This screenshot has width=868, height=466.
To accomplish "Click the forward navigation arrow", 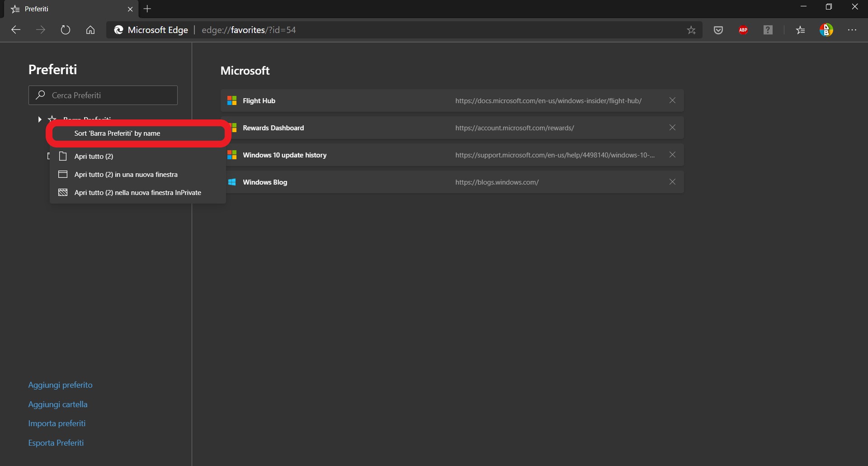I will (41, 30).
